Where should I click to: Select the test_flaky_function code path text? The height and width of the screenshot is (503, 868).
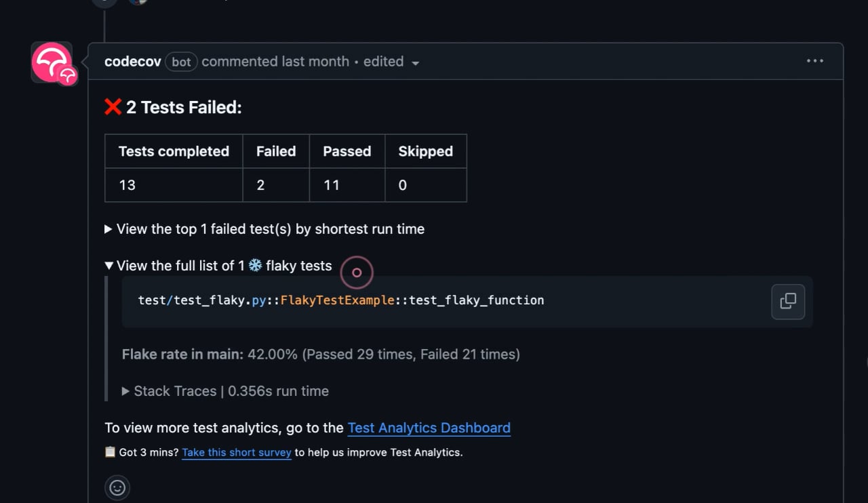tap(341, 300)
